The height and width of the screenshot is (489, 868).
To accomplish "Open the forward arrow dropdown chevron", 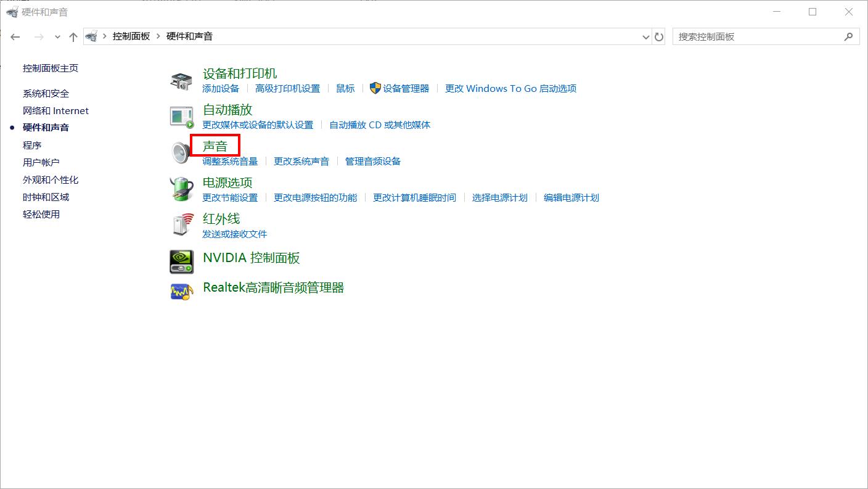I will (x=57, y=36).
